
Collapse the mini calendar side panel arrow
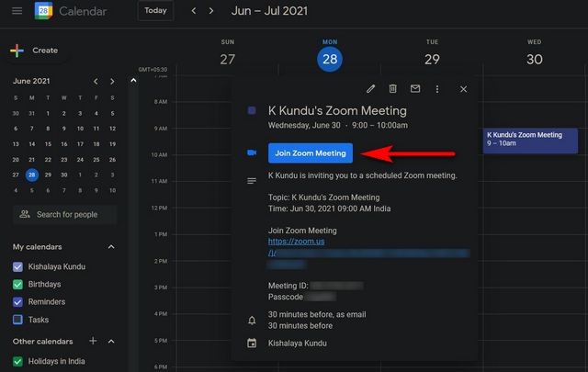click(x=133, y=80)
